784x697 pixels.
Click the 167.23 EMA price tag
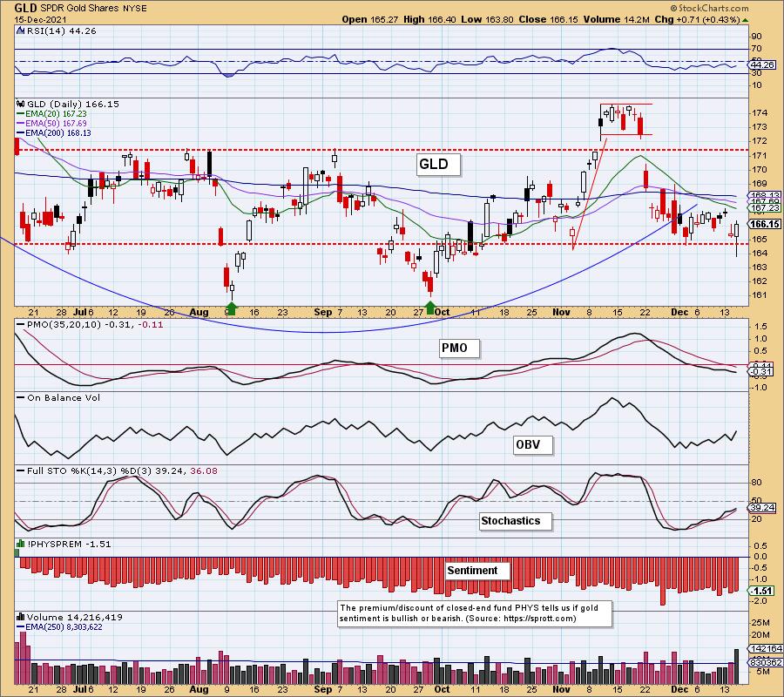[765, 207]
